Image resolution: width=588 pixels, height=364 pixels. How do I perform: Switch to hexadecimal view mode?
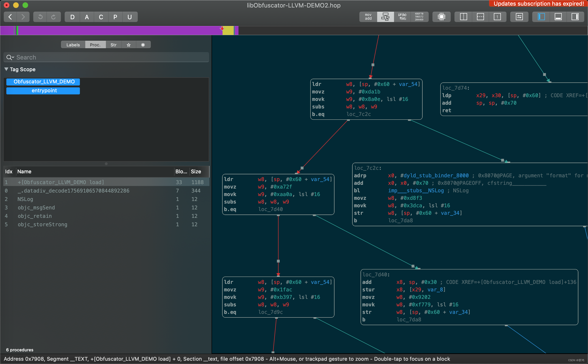click(x=419, y=17)
